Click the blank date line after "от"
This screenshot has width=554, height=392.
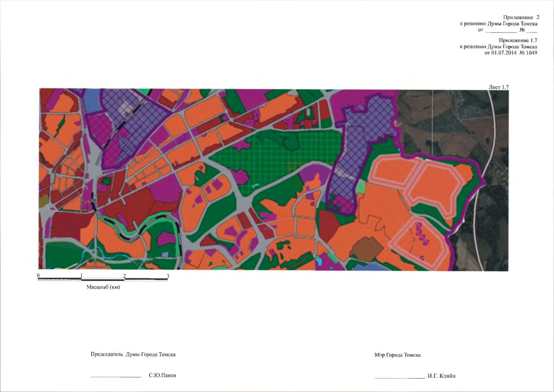pos(501,31)
